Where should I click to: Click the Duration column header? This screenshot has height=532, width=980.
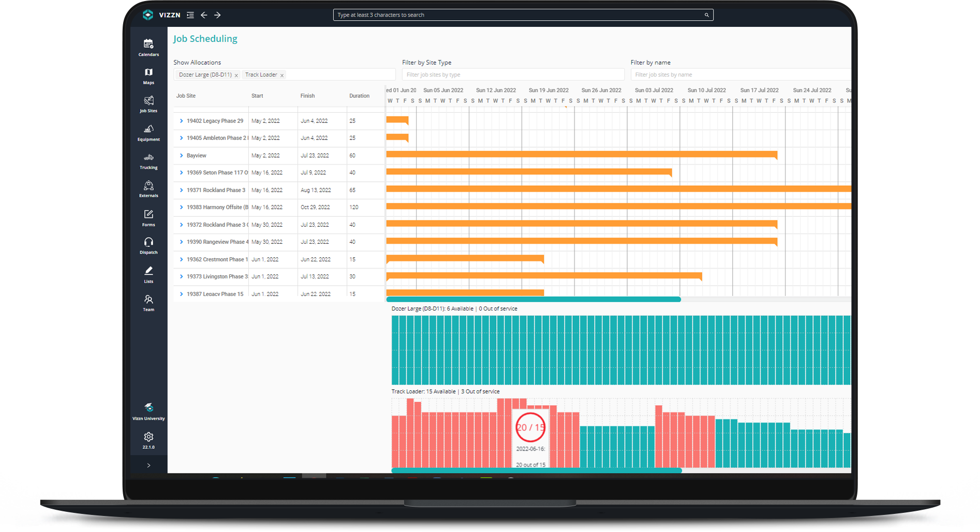(x=360, y=95)
